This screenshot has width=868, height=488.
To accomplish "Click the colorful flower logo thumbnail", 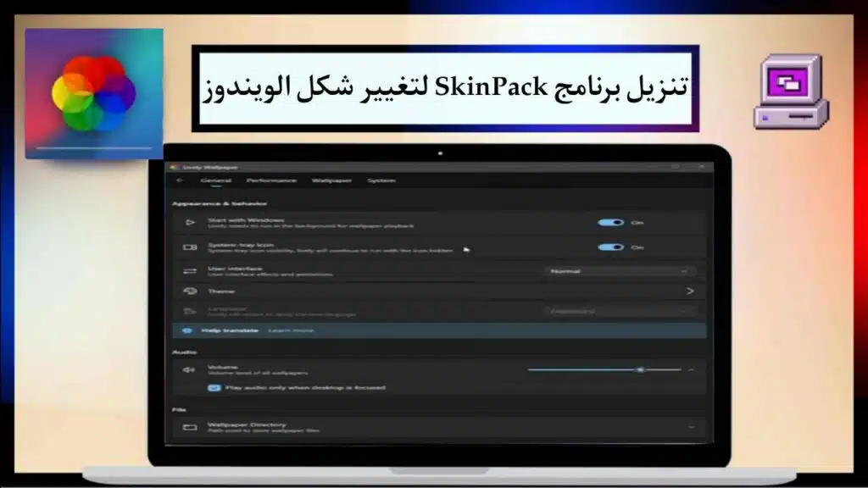I will pyautogui.click(x=94, y=93).
